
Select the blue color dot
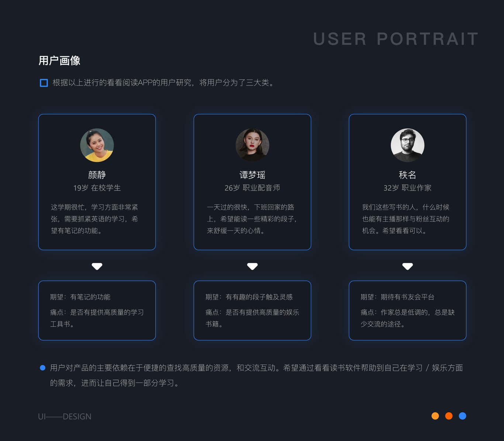click(x=463, y=416)
